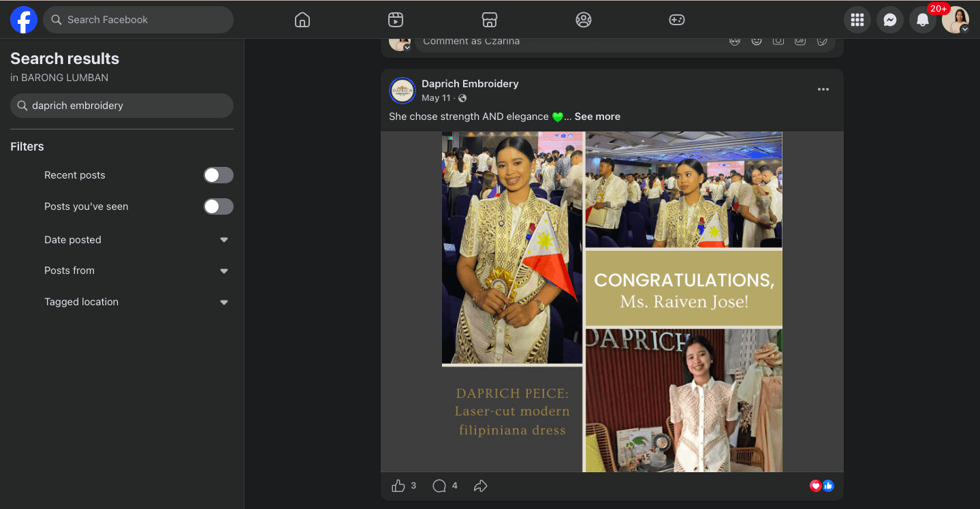This screenshot has height=509, width=980.
Task: Click the Search results heading
Action: 65,59
